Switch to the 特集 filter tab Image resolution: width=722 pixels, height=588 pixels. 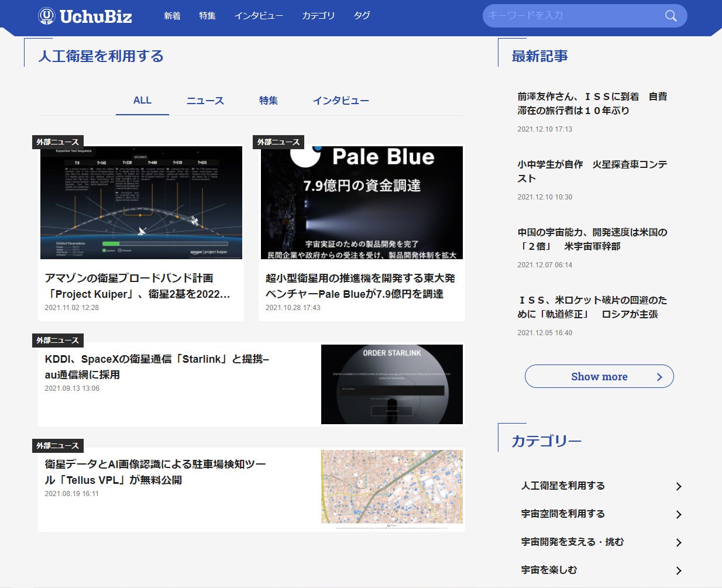pos(269,101)
